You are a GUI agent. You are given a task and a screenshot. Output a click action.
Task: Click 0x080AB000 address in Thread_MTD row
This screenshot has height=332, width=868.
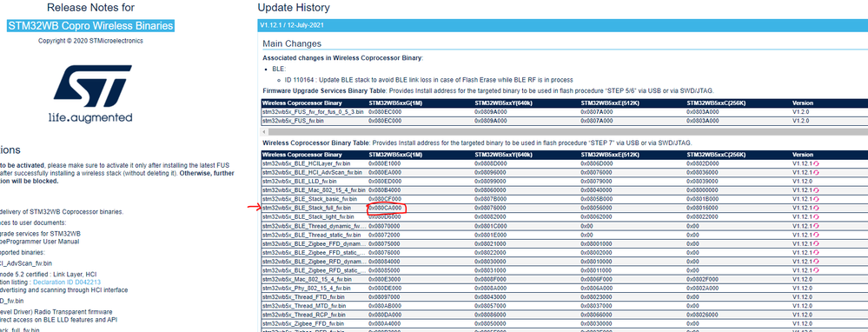click(385, 306)
